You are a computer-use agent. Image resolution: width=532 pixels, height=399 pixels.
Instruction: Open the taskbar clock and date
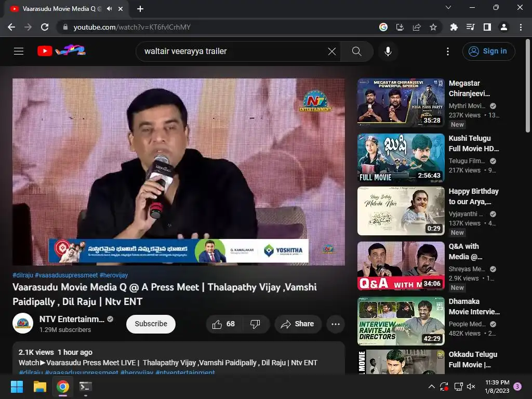[x=497, y=387]
